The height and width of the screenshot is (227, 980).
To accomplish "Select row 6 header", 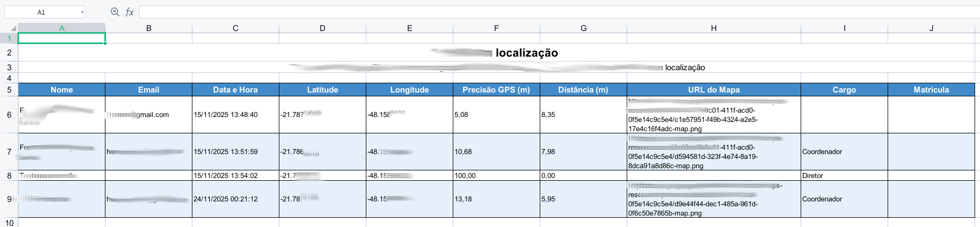I will coord(9,114).
